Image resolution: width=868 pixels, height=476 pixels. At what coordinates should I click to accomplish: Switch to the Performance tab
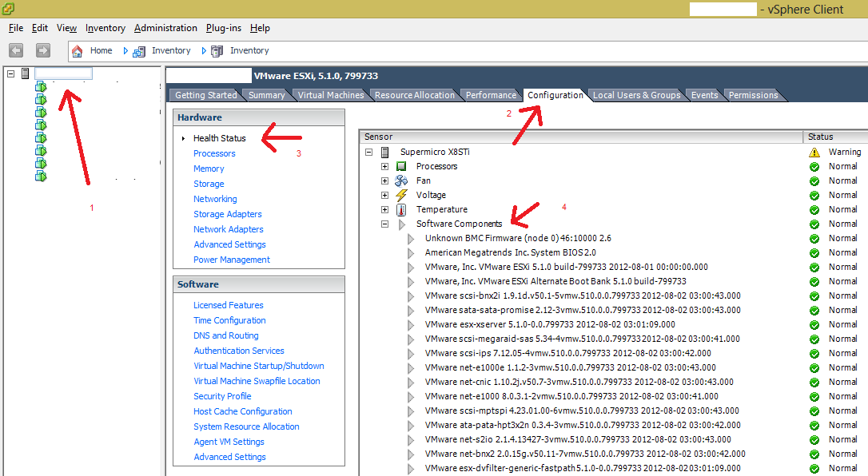coord(491,95)
